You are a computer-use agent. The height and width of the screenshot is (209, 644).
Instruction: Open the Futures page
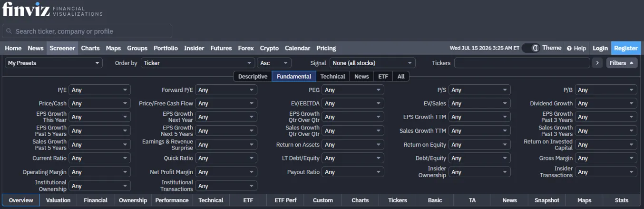[221, 48]
